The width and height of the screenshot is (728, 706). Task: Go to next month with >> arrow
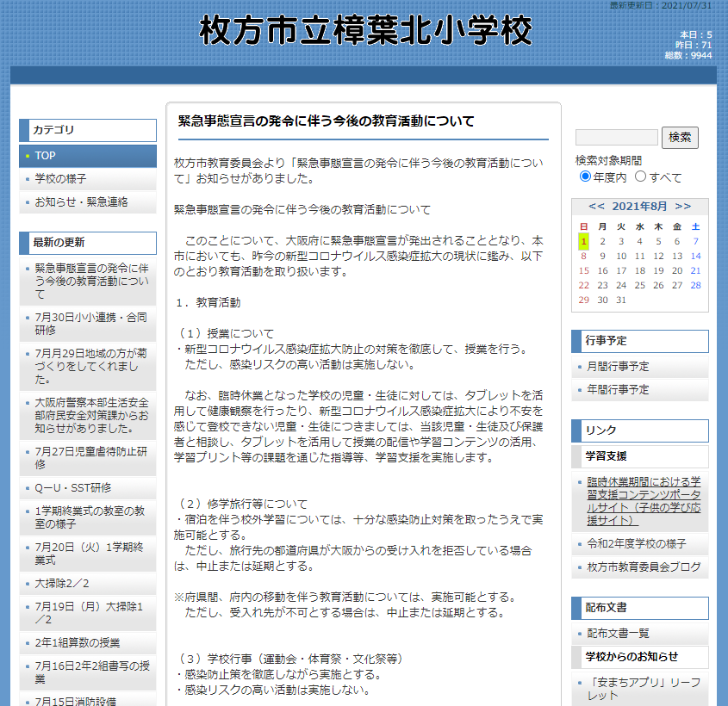[683, 207]
